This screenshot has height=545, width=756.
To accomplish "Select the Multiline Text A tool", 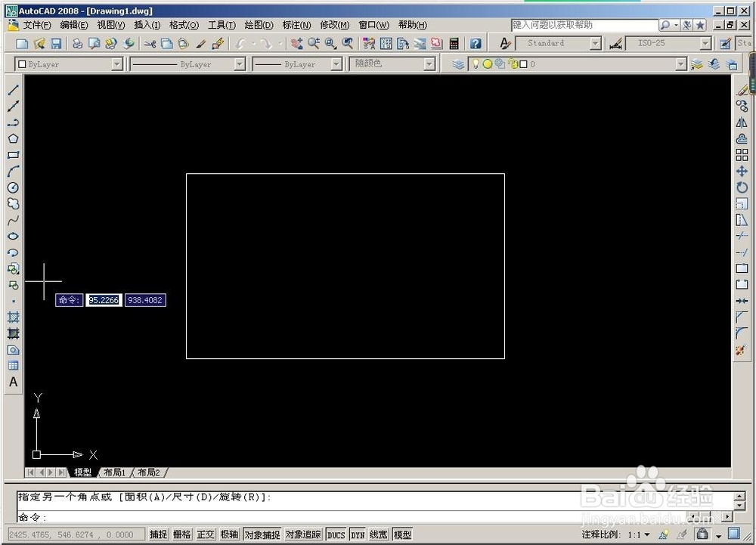I will (x=13, y=382).
